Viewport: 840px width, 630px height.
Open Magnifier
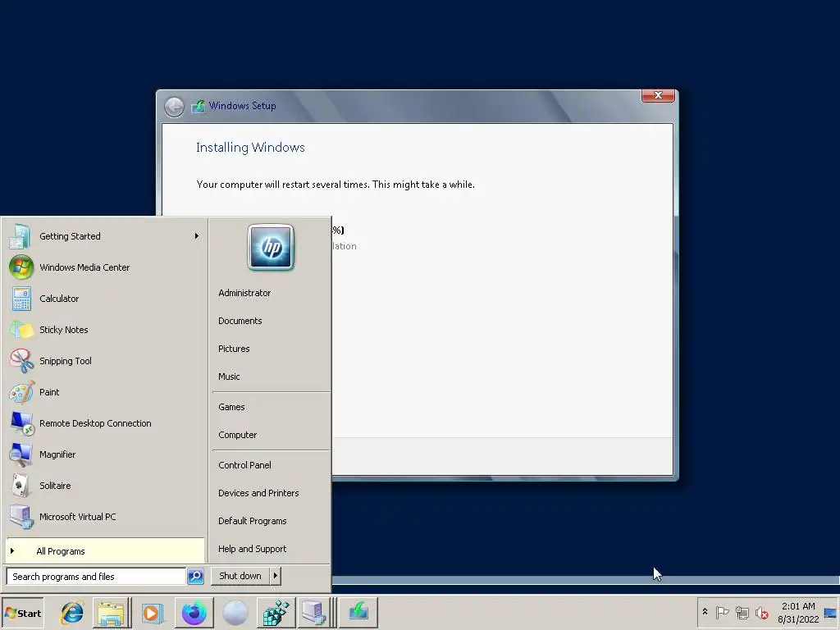pos(104,454)
